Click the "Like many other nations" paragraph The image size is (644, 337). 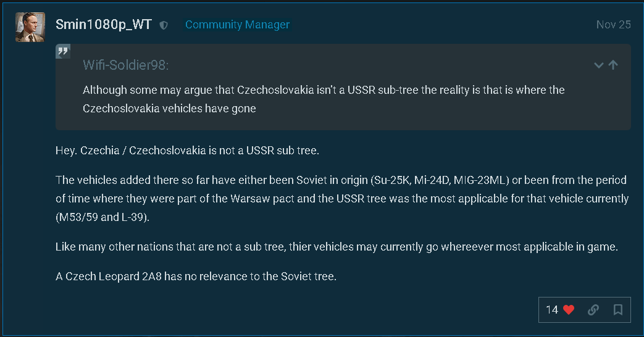click(337, 247)
